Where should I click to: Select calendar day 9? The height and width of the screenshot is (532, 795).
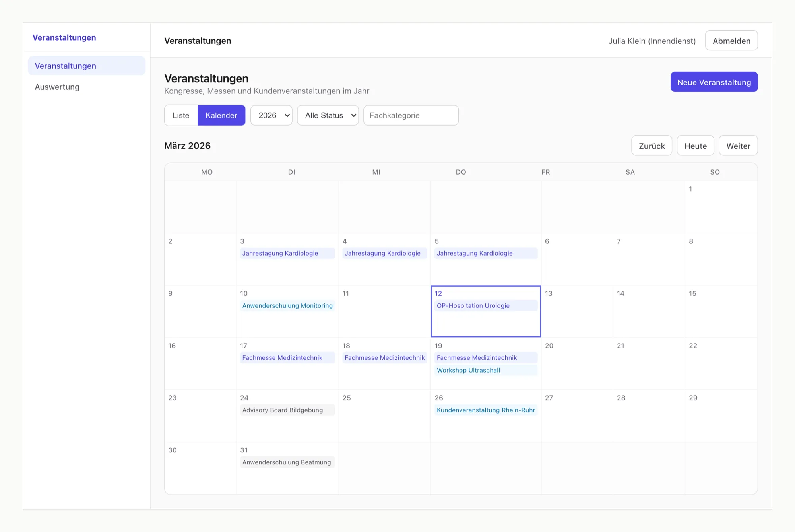(x=200, y=311)
